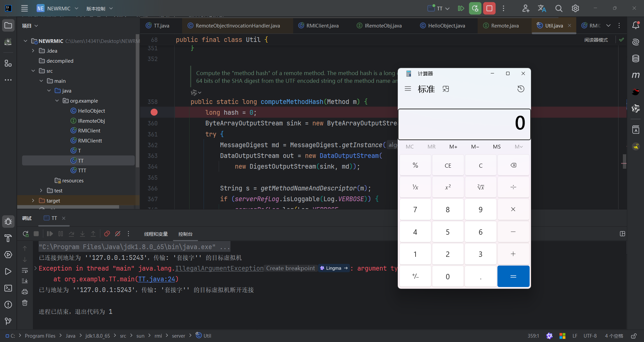Expand the exception stack trace fold arrow
This screenshot has height=342, width=644.
point(36,268)
